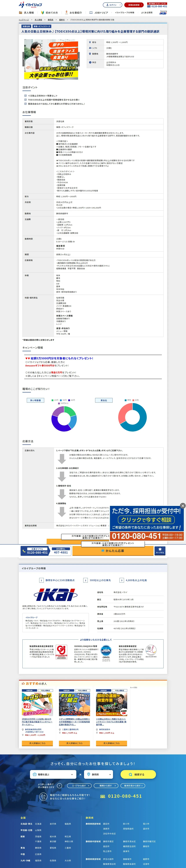
Task: Click クリックで今すぐ相談 banner button
Action: pyautogui.click(x=146, y=520)
